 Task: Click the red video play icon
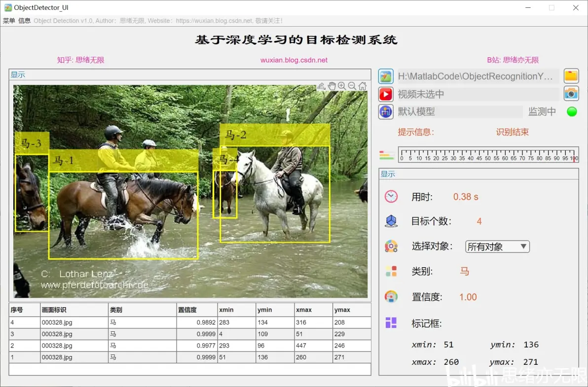coord(385,94)
